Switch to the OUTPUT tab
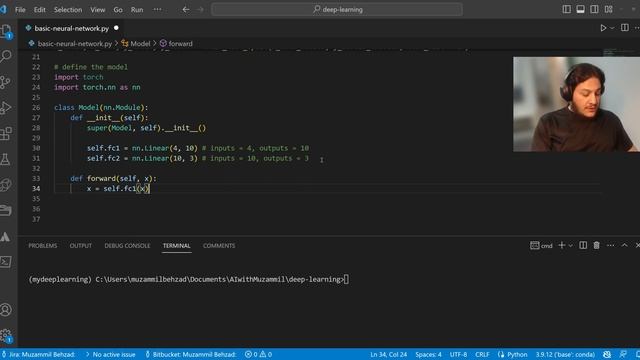 click(x=80, y=245)
